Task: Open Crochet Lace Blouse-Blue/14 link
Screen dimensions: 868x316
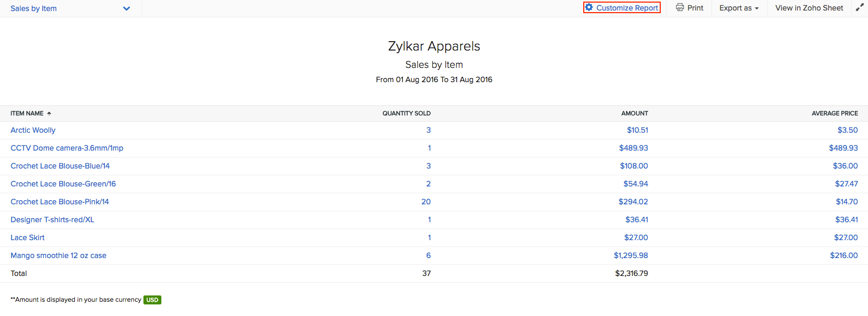Action: tap(60, 166)
